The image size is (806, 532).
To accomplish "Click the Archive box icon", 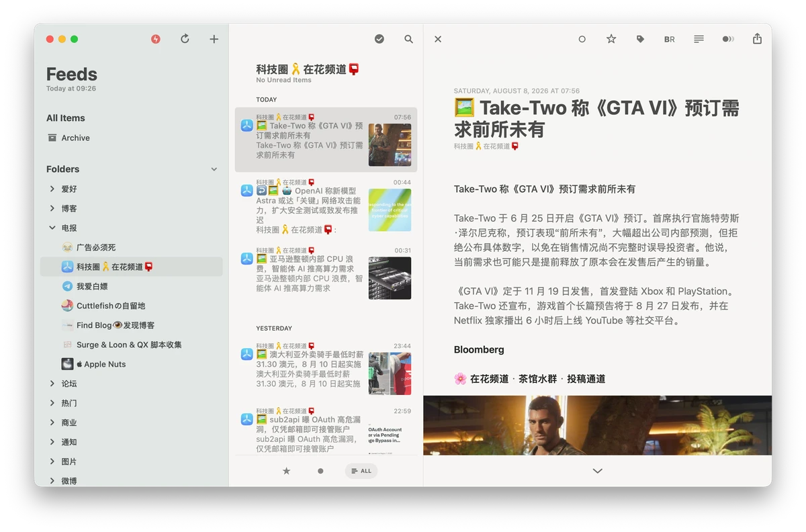I will (x=52, y=138).
